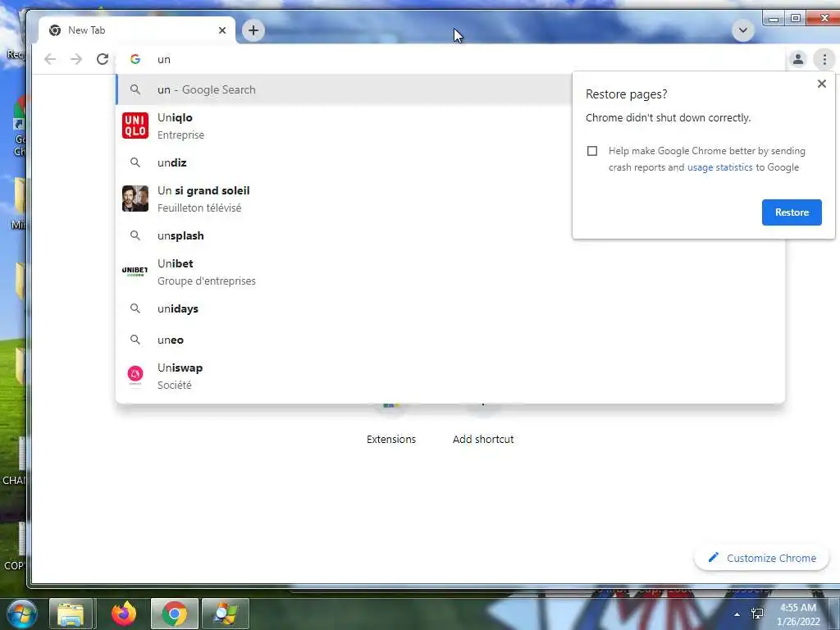Choose the unidays suggestion
This screenshot has width=840, height=630.
(x=450, y=308)
